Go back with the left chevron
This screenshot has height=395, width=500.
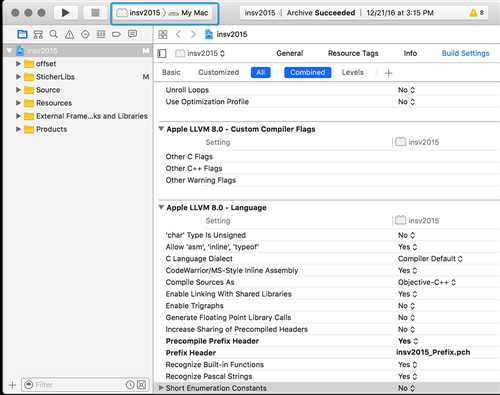tap(178, 34)
